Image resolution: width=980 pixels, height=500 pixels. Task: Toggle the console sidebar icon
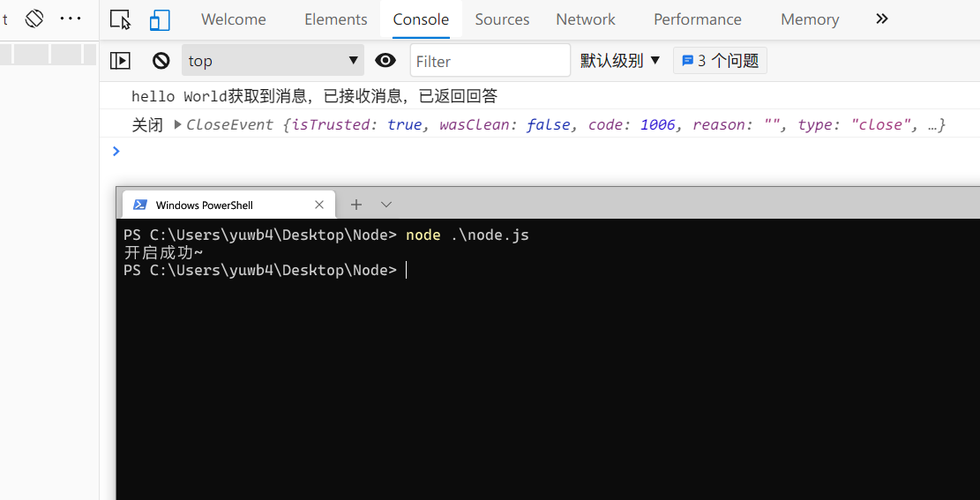tap(120, 61)
